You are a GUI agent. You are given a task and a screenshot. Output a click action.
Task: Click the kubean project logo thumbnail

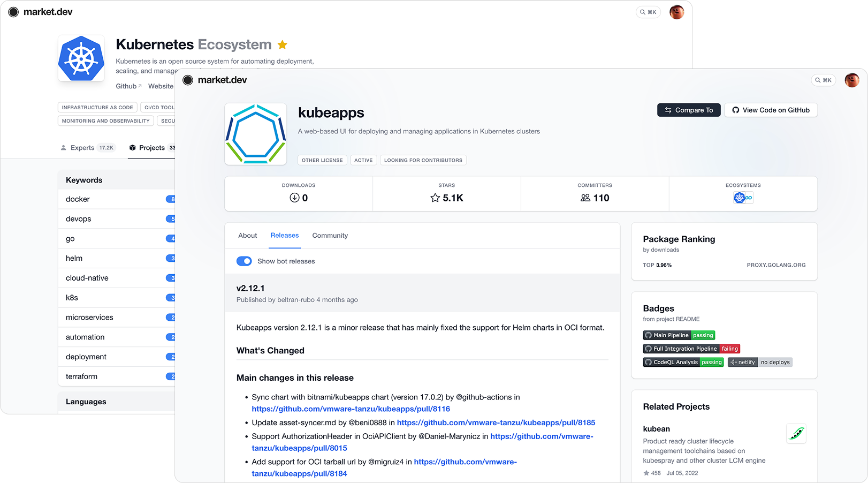point(796,433)
